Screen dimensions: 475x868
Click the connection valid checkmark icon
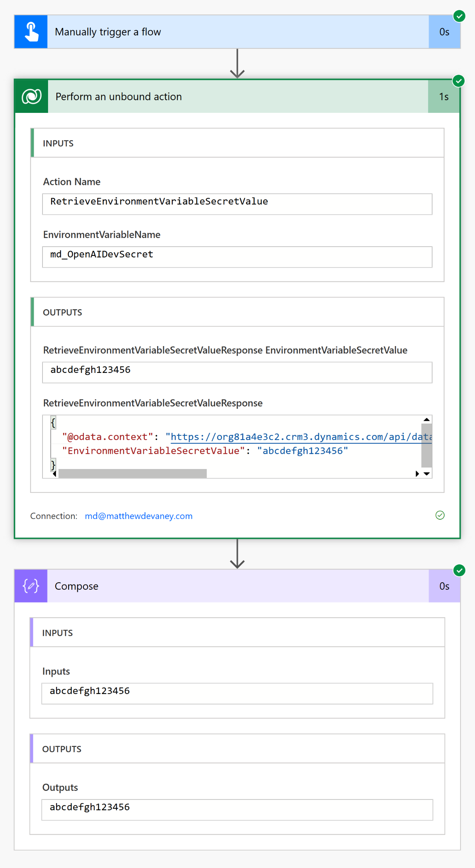[440, 515]
